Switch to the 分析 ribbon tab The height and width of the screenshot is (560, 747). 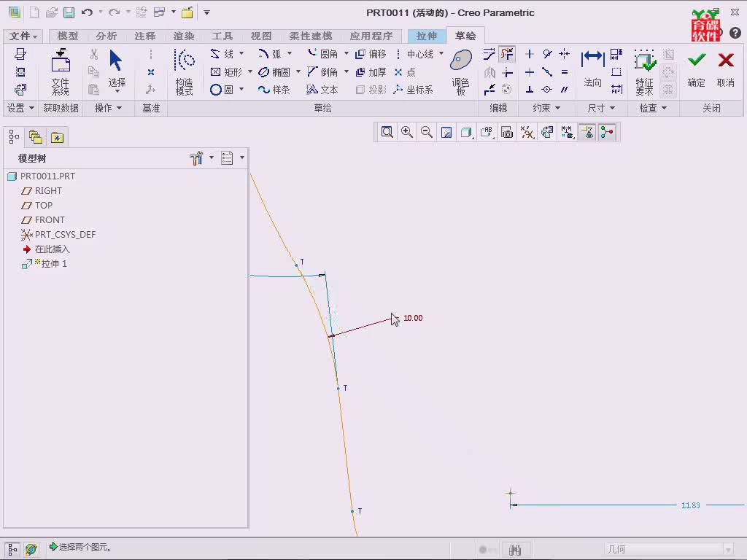click(x=106, y=36)
